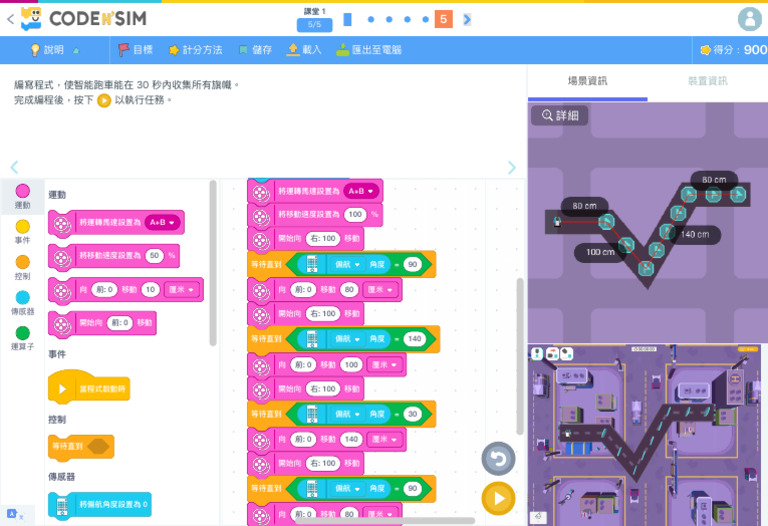Open 目標 goals flag item

(x=136, y=50)
